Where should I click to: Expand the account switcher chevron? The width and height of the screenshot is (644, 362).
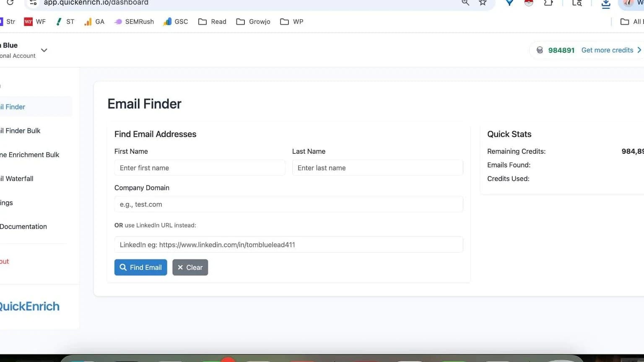click(44, 50)
